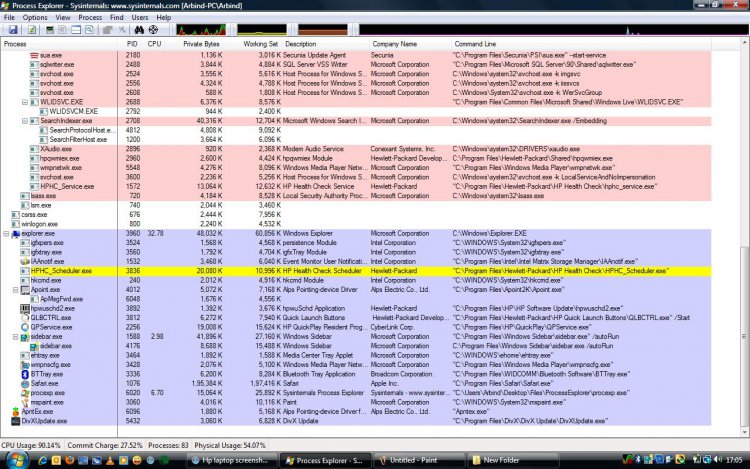Screen dimensions: 750x469
Task: Open the Users menu
Action: pyautogui.click(x=140, y=17)
